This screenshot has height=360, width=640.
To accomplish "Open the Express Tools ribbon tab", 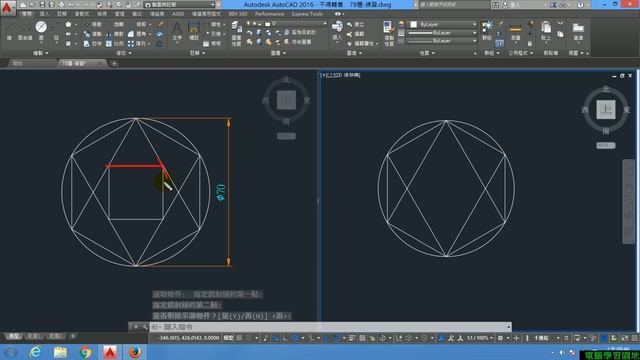I will point(307,14).
